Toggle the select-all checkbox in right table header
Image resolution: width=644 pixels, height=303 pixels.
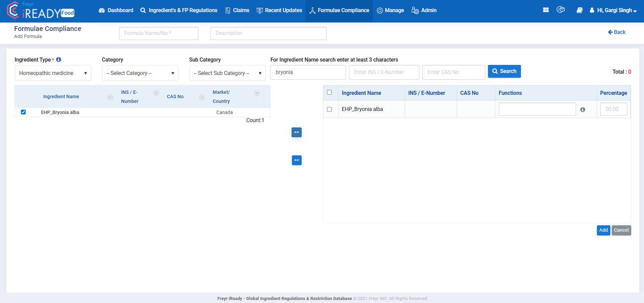pos(330,92)
